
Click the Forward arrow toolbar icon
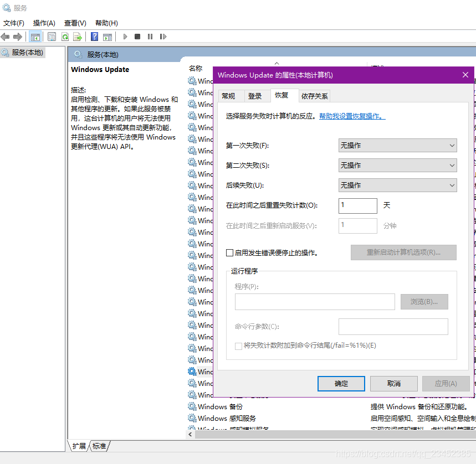(x=18, y=37)
